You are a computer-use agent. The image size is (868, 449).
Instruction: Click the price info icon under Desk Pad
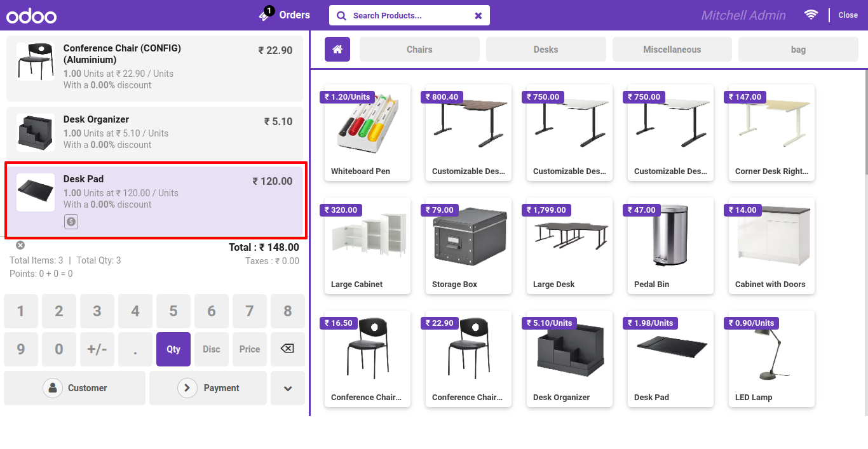(71, 222)
